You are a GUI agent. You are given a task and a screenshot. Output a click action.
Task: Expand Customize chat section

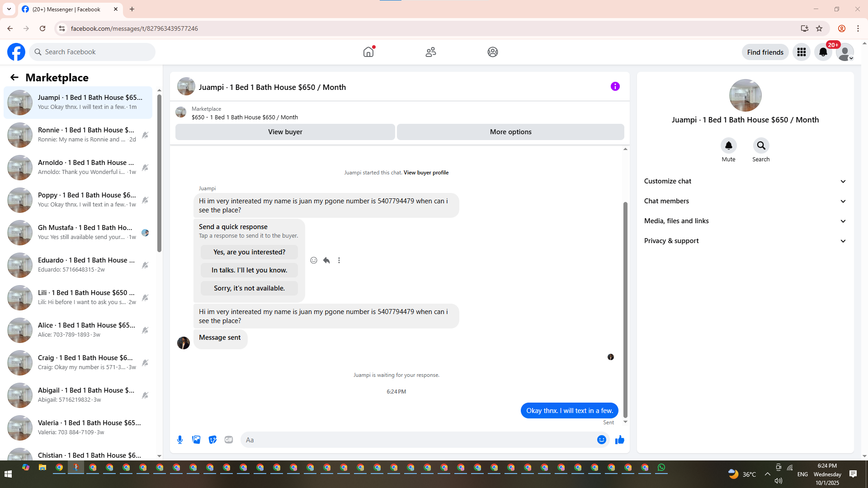click(x=745, y=181)
